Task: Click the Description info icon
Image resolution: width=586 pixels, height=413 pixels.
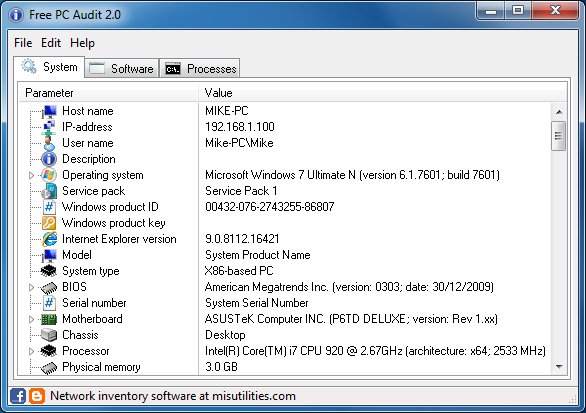Action: [49, 159]
